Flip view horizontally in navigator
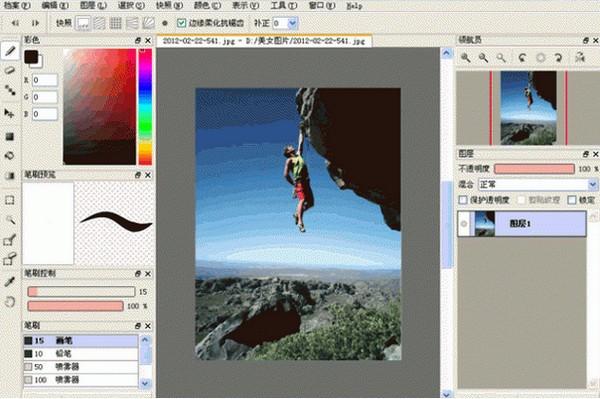The image size is (600, 399). pos(580,57)
